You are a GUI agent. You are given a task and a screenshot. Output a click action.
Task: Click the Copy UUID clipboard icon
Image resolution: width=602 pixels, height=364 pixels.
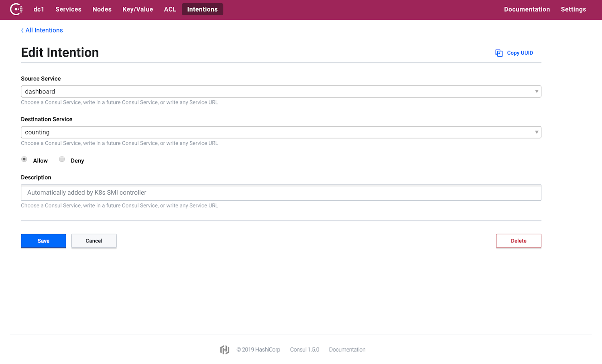(x=498, y=53)
